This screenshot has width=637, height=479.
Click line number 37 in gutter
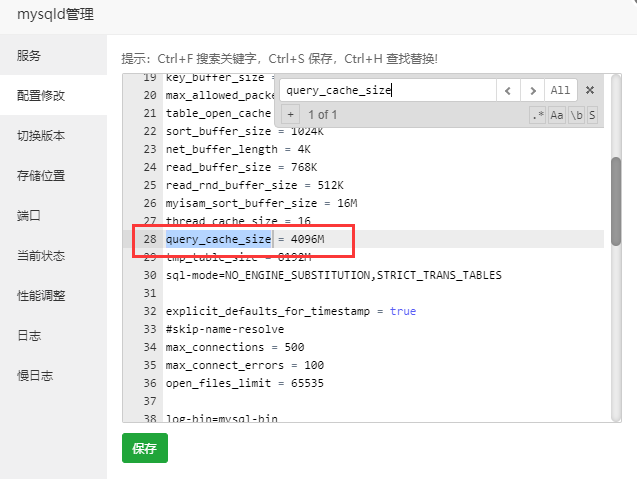(x=150, y=401)
